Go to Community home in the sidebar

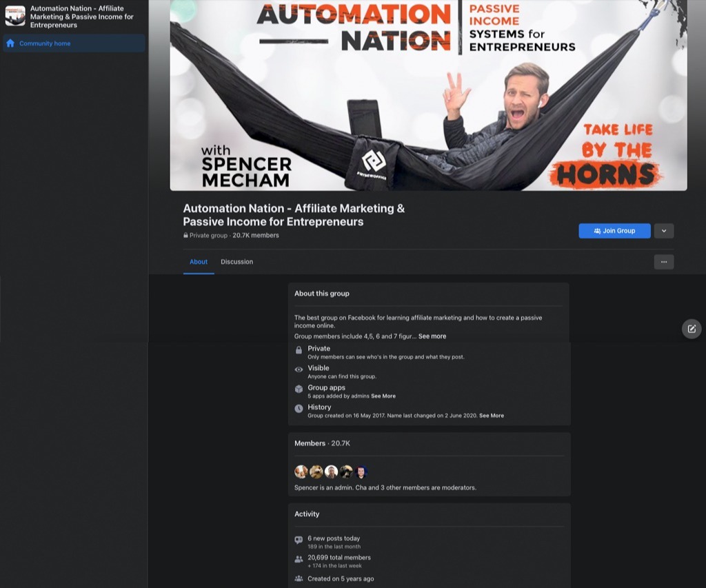coord(74,43)
